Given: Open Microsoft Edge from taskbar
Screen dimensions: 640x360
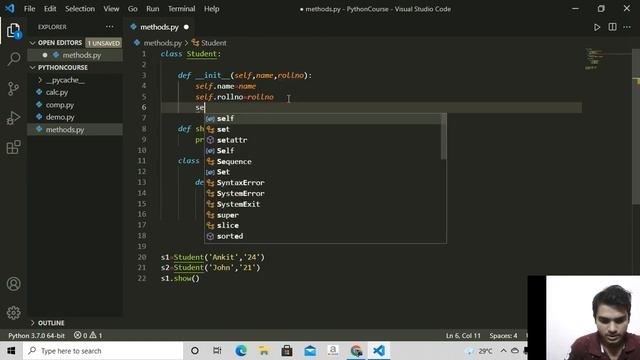Looking at the screenshot, I should [241, 351].
